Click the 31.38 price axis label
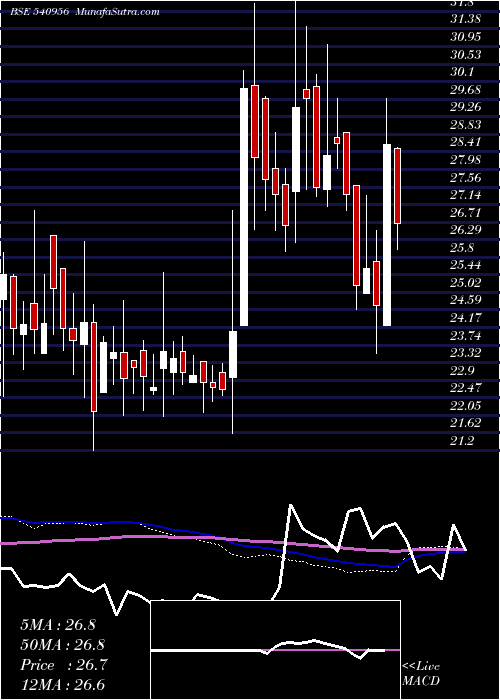This screenshot has width=500, height=700. coord(466,19)
